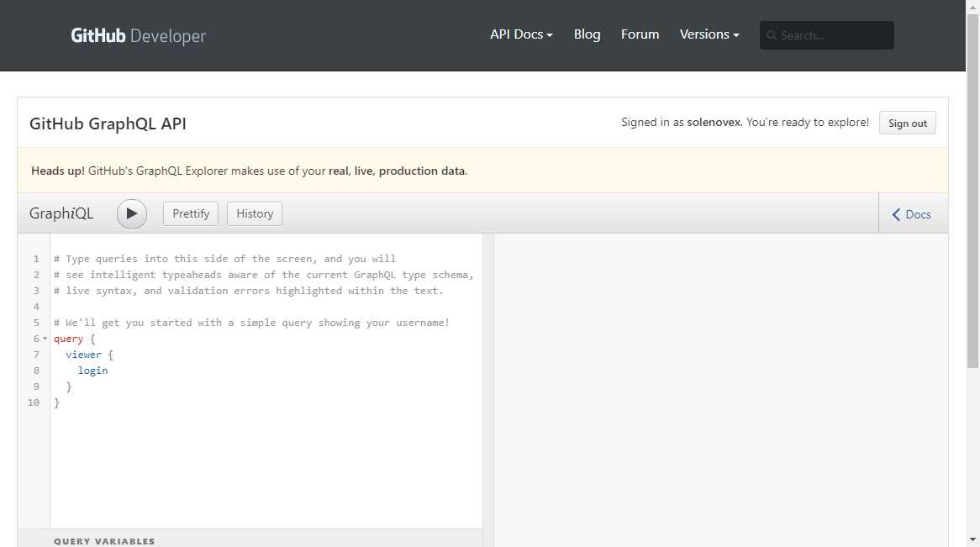Click the GitHub GraphQL API heading

tap(108, 124)
